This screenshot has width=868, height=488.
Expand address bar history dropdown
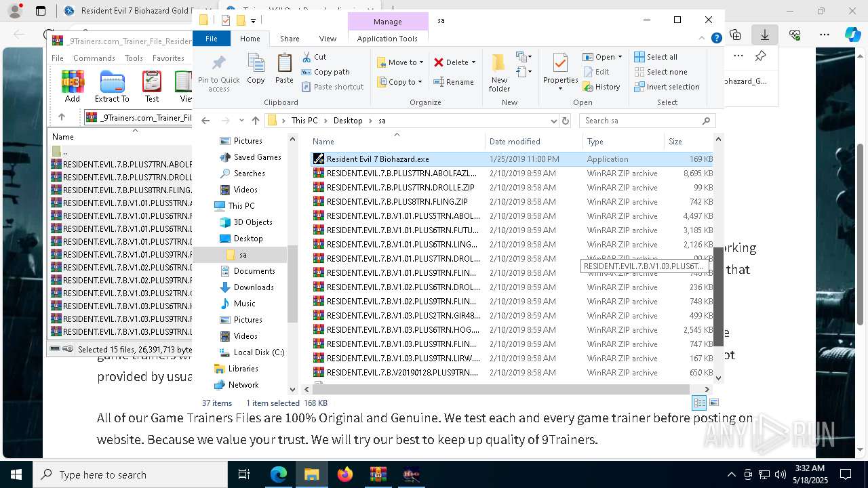(x=554, y=121)
